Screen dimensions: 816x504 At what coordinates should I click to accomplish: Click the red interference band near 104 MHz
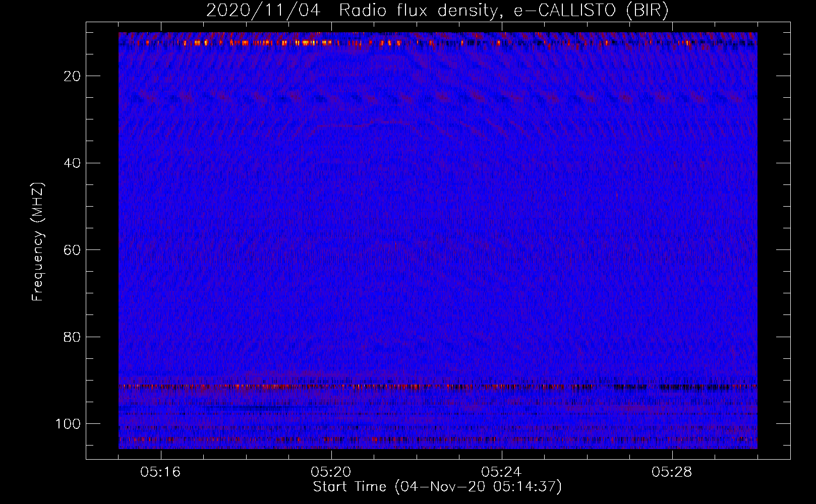click(438, 439)
